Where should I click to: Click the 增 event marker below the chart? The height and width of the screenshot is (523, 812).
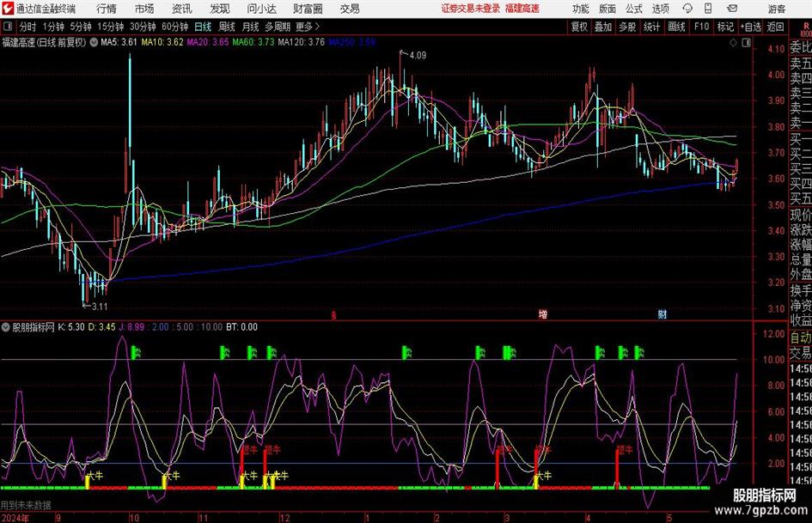543,314
